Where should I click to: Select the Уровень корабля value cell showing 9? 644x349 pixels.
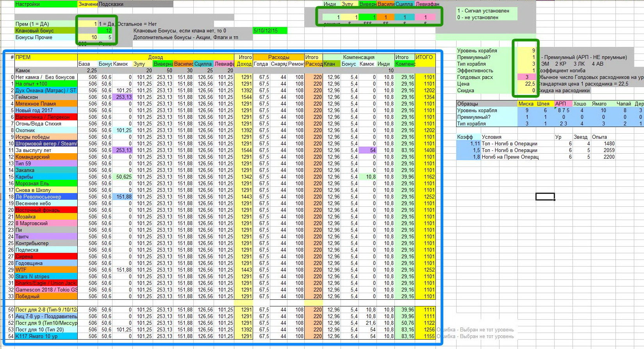526,50
